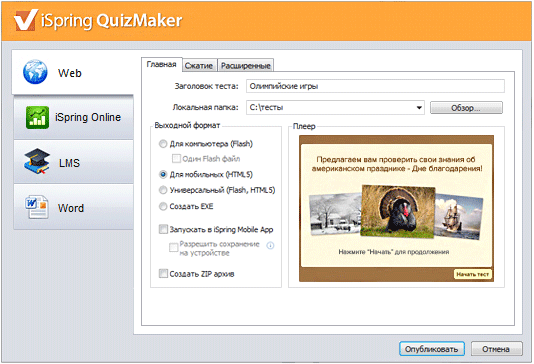The width and height of the screenshot is (534, 364).
Task: Open the LMS graduation cap icon
Action: tap(37, 161)
